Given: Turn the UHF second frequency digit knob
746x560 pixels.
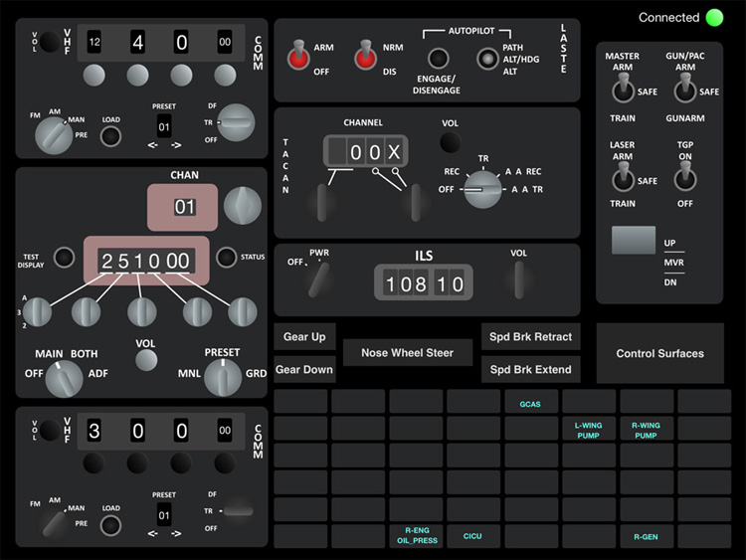Looking at the screenshot, I should tap(87, 312).
